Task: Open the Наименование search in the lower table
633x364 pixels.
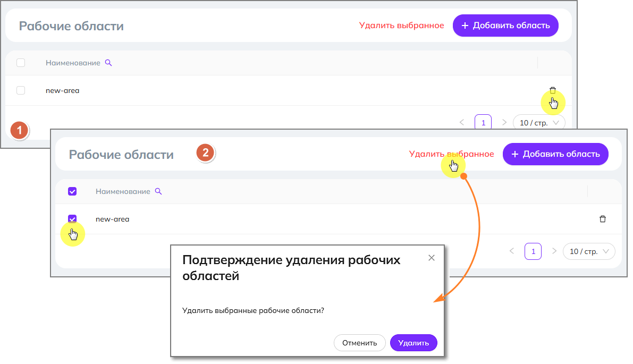Action: click(x=158, y=191)
